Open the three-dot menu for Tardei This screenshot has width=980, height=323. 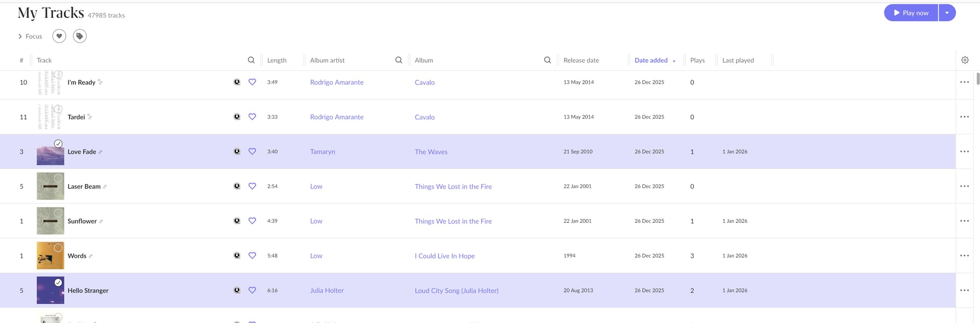click(x=964, y=117)
